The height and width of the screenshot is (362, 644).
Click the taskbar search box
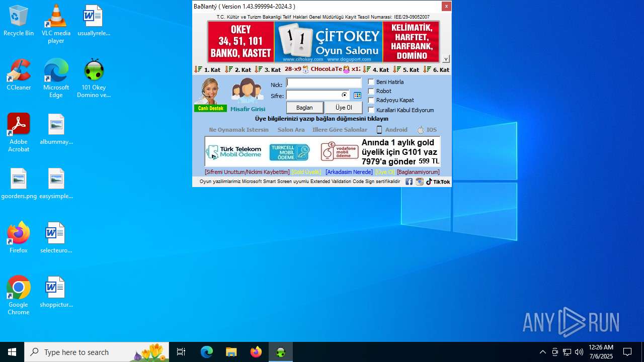tap(97, 352)
